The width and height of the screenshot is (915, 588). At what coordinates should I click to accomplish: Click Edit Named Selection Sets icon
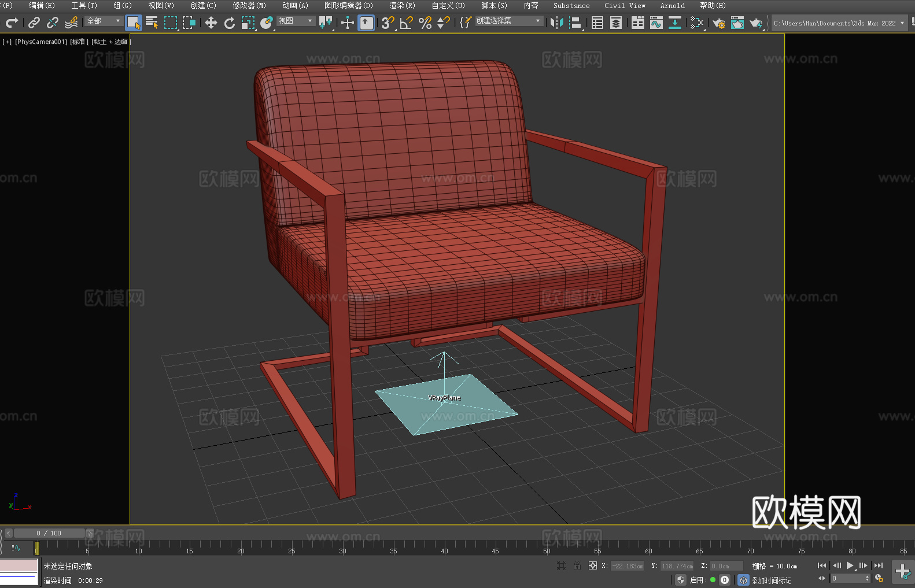coord(466,23)
